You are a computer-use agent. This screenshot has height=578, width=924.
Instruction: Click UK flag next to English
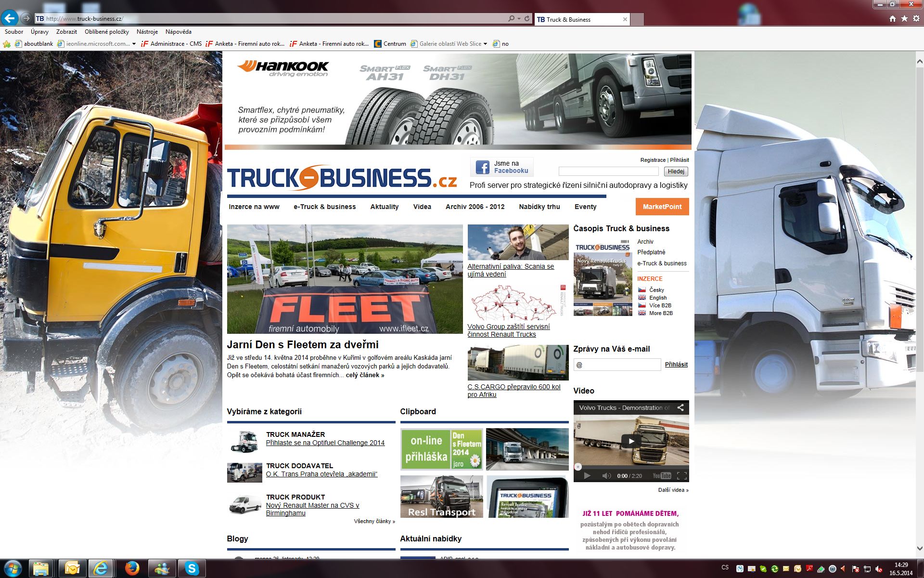642,298
